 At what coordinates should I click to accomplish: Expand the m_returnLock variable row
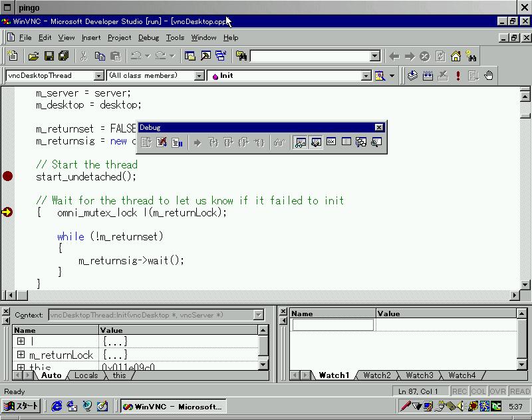pos(21,355)
